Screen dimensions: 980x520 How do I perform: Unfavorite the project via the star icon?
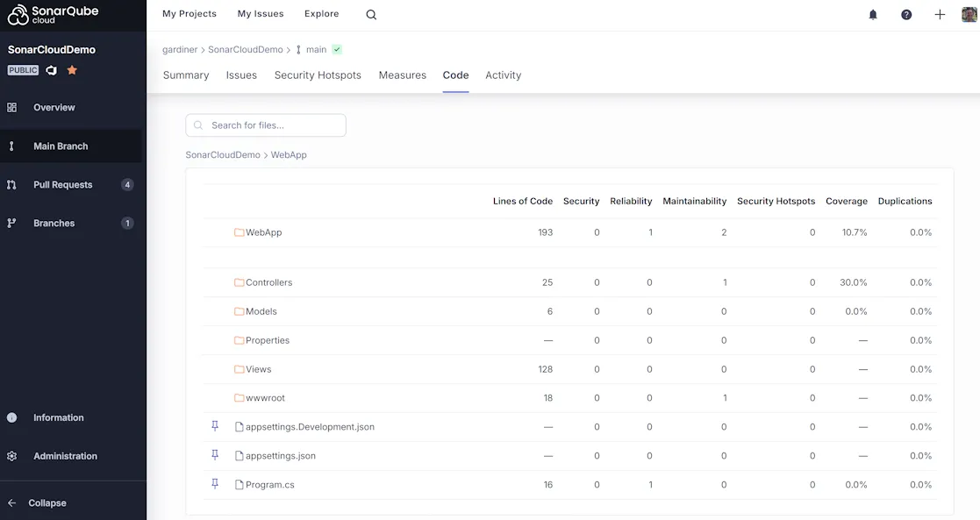[71, 69]
